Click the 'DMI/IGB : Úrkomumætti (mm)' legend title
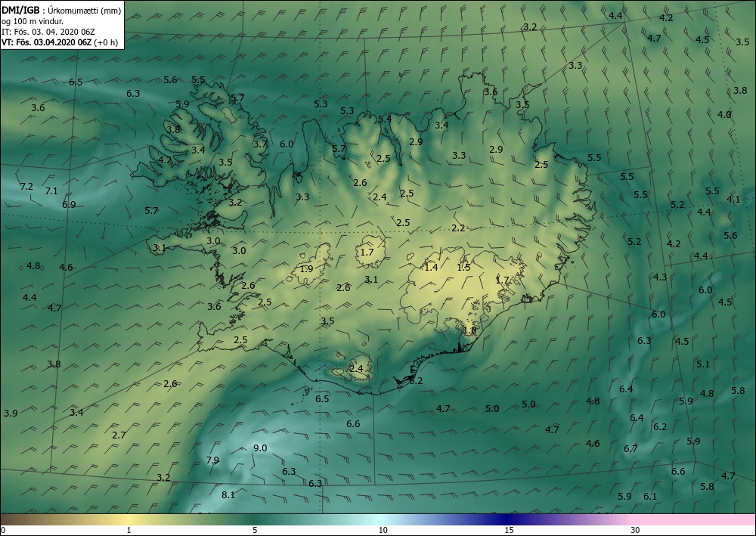The height and width of the screenshot is (536, 756). point(62,10)
